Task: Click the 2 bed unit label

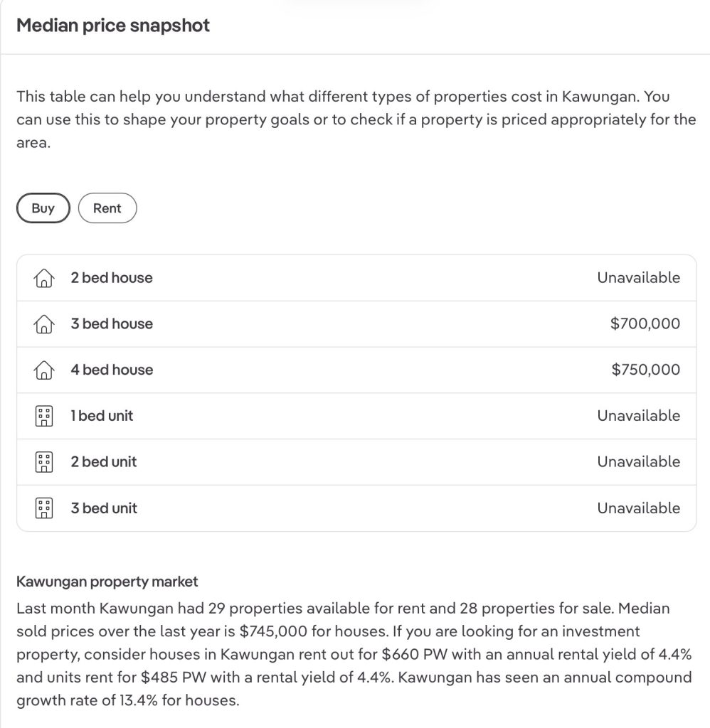Action: pos(104,462)
